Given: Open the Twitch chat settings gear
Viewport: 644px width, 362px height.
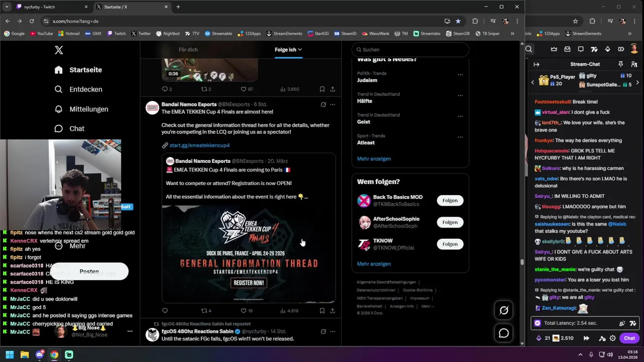Looking at the screenshot, I should pyautogui.click(x=612, y=338).
